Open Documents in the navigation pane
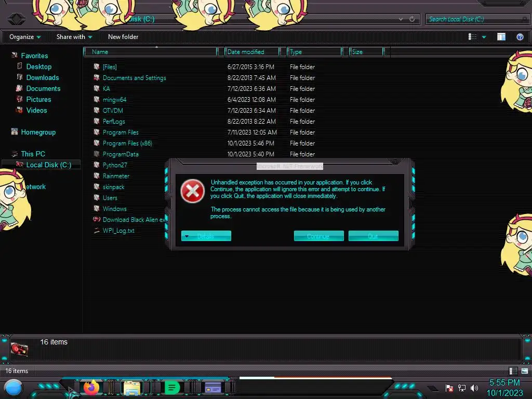532x399 pixels. [44, 88]
